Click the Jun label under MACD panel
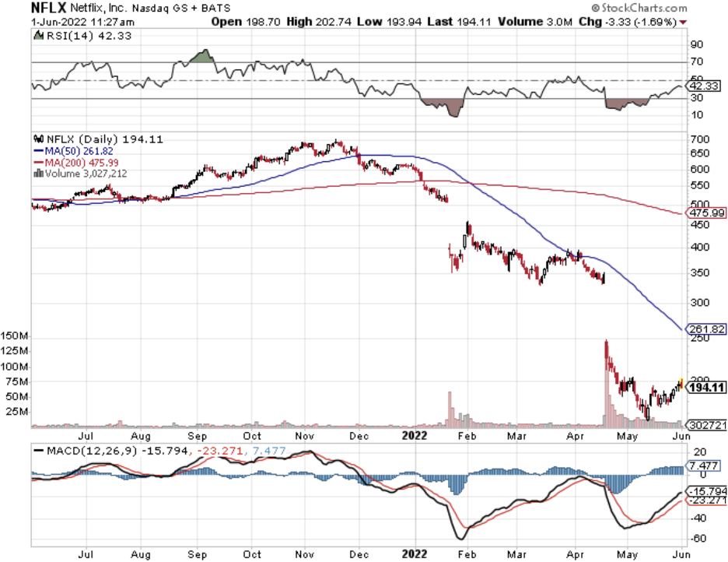Screen dimensions: 728x562 tap(681, 554)
